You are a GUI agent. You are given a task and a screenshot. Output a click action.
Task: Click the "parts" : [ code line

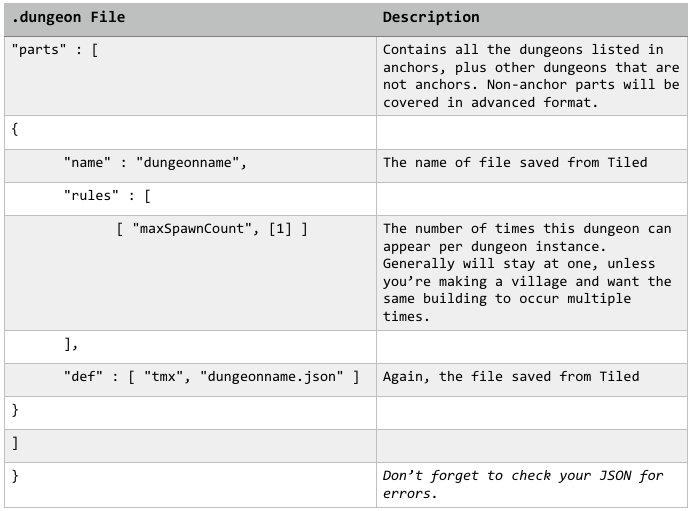tap(55, 50)
